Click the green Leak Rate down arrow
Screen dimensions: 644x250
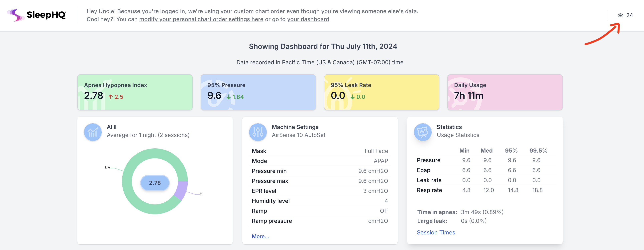[x=352, y=97]
